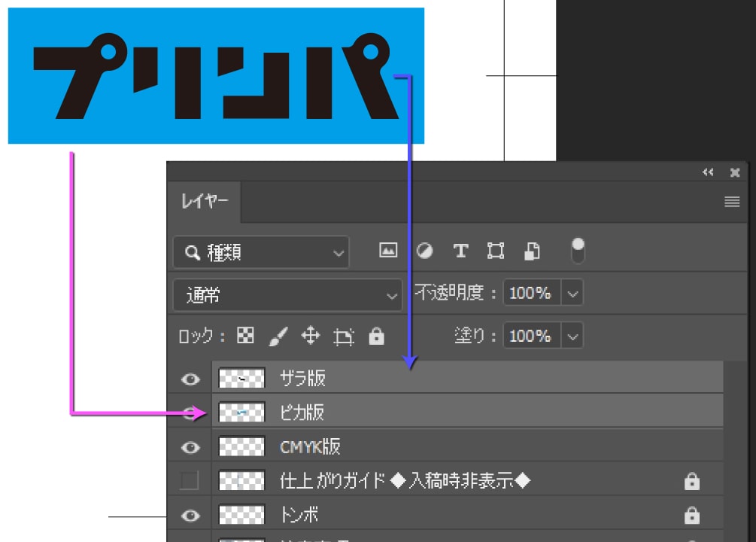756x542 pixels.
Task: Open the Layers panel options menu
Action: coord(732,202)
